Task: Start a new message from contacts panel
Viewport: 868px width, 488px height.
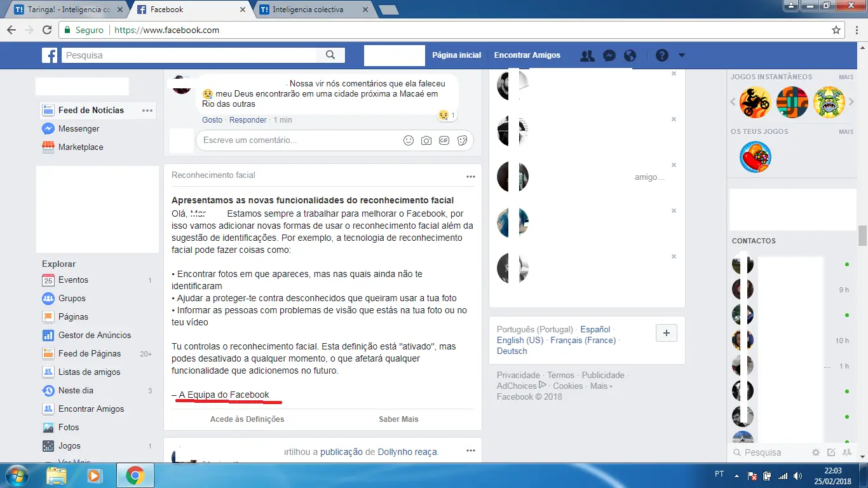Action: point(831,452)
